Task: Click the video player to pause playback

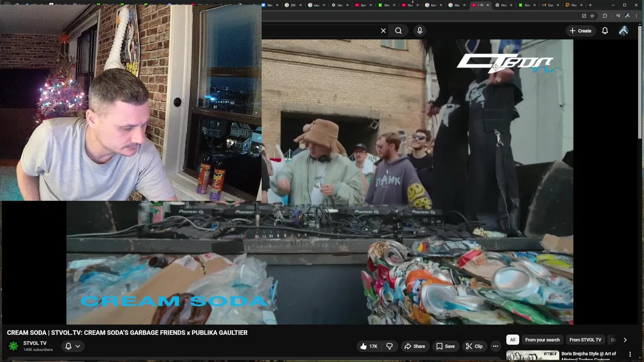Action: pos(319,181)
